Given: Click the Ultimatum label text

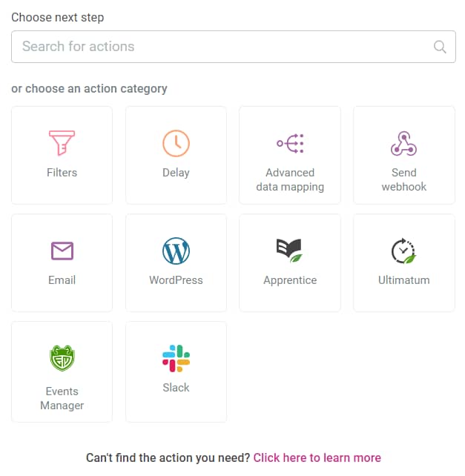Looking at the screenshot, I should pyautogui.click(x=404, y=280).
